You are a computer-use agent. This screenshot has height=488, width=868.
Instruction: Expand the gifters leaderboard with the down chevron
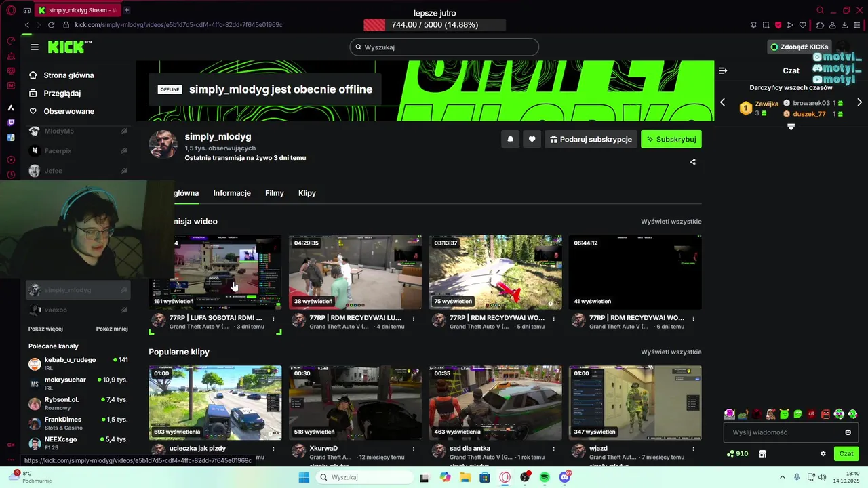coord(791,127)
